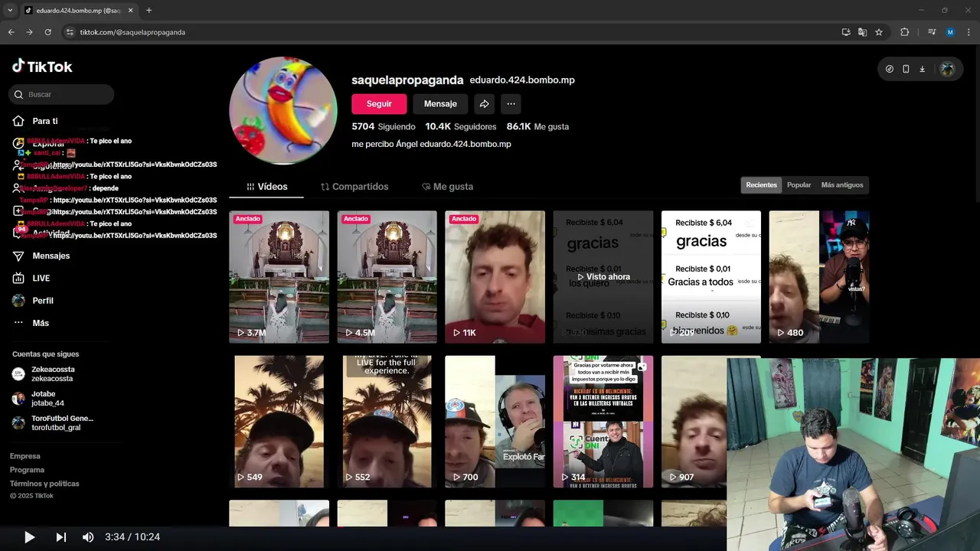Install TikTok as an app

(846, 32)
